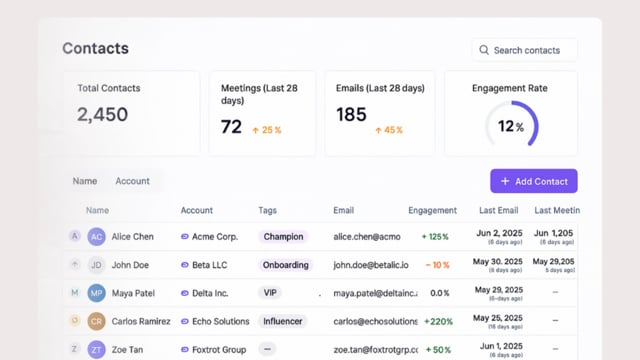
Task: Sort by the Email column header
Action: pos(343,210)
